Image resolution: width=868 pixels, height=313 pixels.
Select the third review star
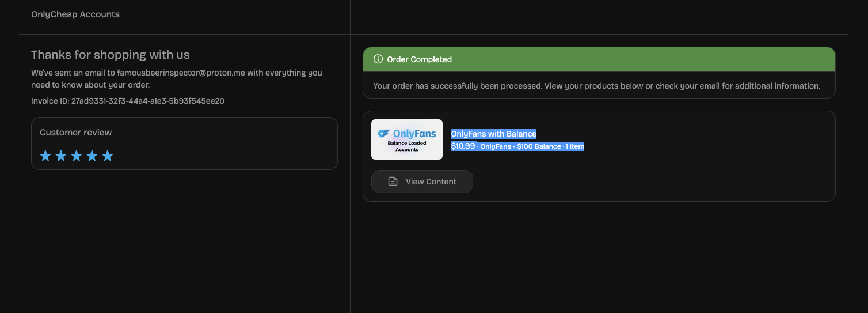point(77,156)
